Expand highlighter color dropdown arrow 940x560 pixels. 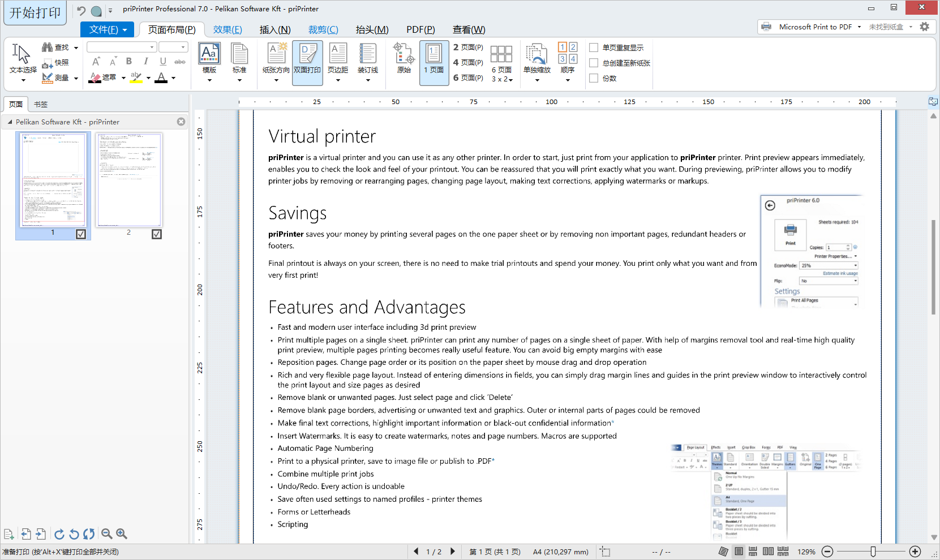(x=148, y=78)
